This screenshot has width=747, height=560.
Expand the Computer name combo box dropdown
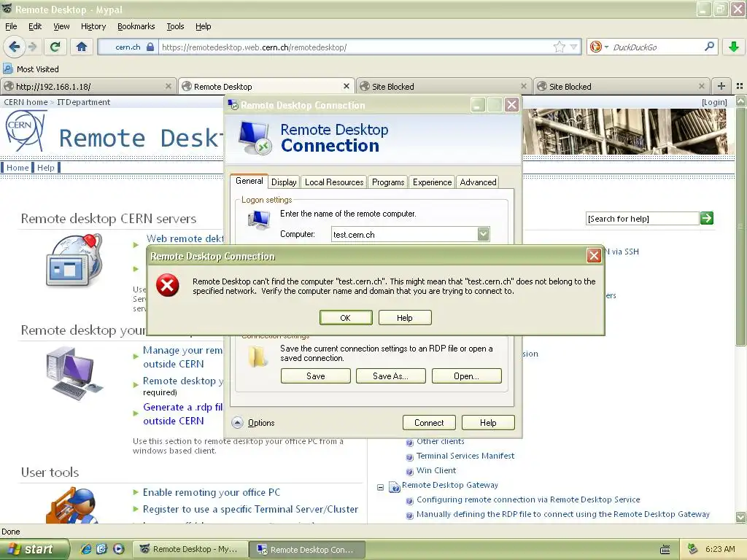pos(483,234)
